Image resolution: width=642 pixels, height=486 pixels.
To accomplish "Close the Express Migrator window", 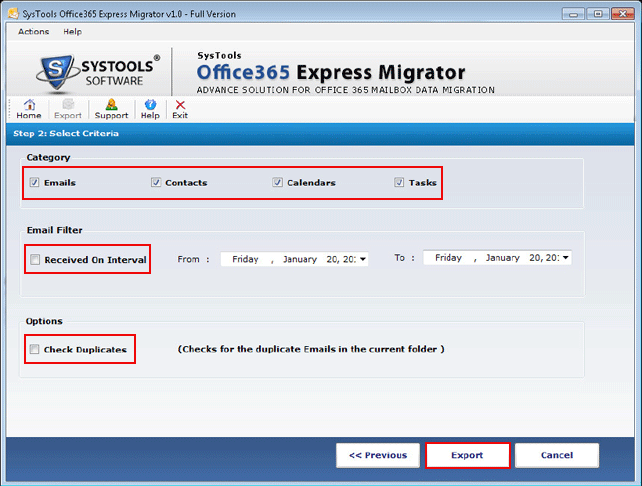I will pos(623,14).
